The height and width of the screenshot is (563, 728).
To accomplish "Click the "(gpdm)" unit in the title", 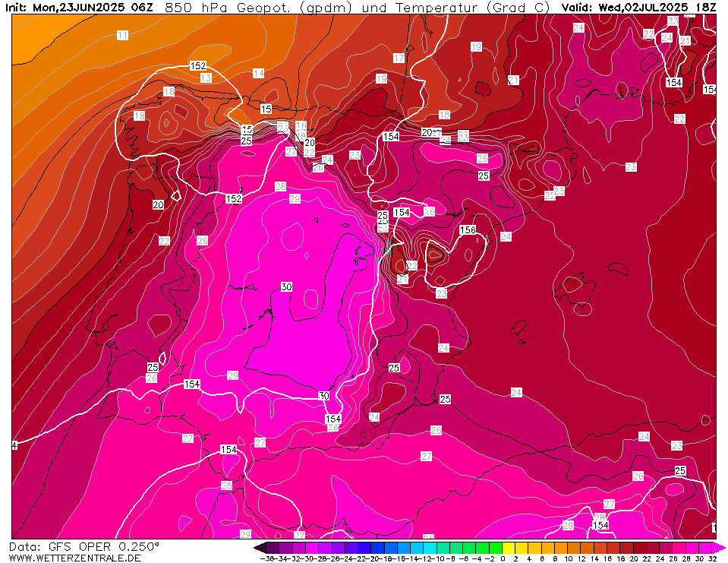I will [325, 8].
